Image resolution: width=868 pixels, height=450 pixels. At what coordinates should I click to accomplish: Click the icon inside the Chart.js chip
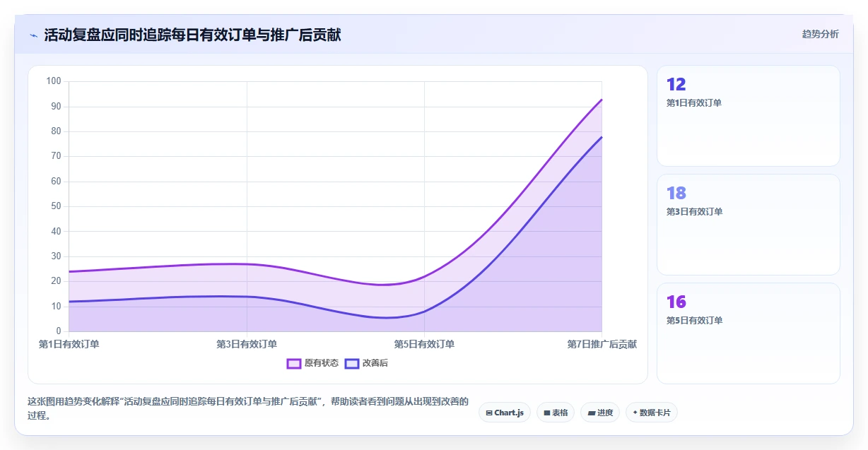point(489,413)
